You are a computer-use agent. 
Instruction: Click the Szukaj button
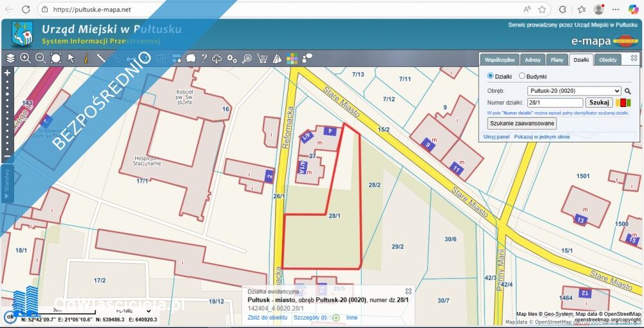(x=599, y=102)
